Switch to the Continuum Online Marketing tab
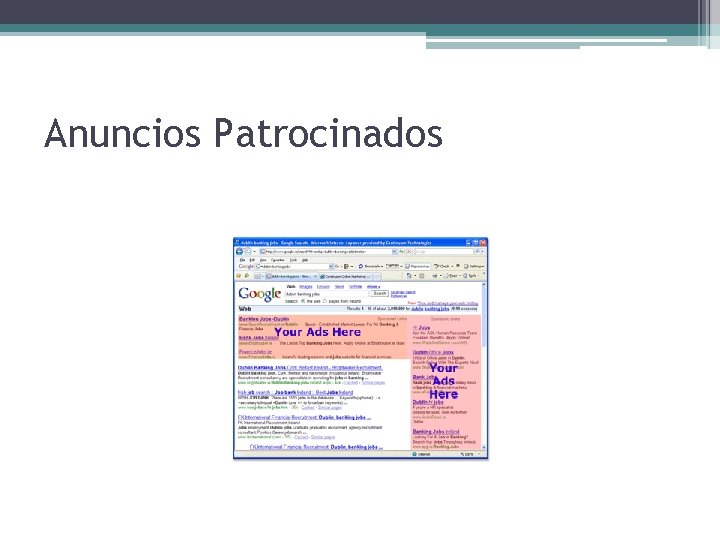The image size is (720, 540). (x=346, y=276)
